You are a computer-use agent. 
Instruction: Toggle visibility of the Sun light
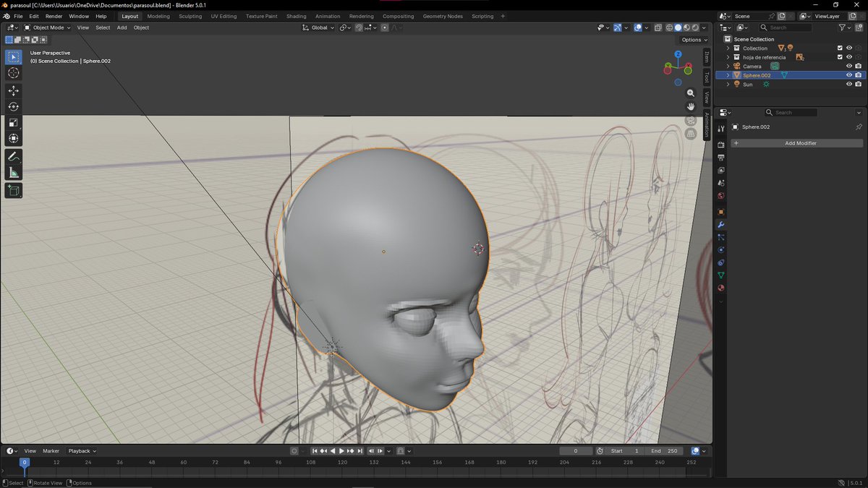click(849, 85)
